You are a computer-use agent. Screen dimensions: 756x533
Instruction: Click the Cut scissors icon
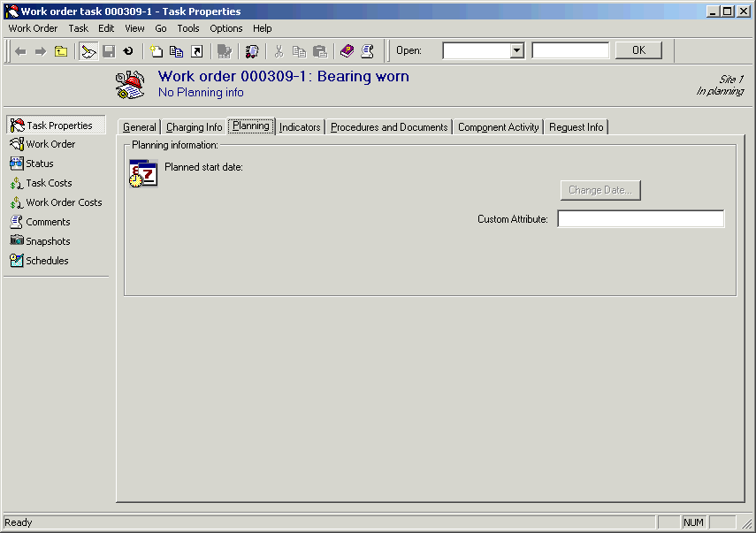tap(279, 51)
